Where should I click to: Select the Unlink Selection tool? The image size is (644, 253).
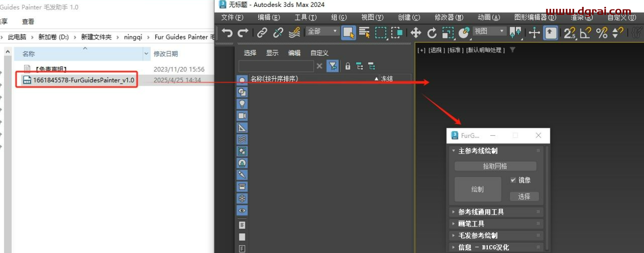278,33
